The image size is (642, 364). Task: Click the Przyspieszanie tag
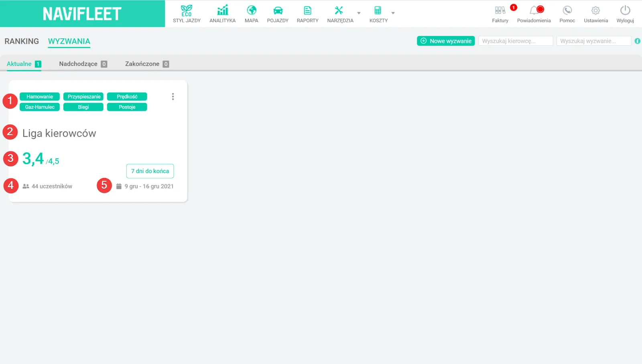tap(83, 97)
